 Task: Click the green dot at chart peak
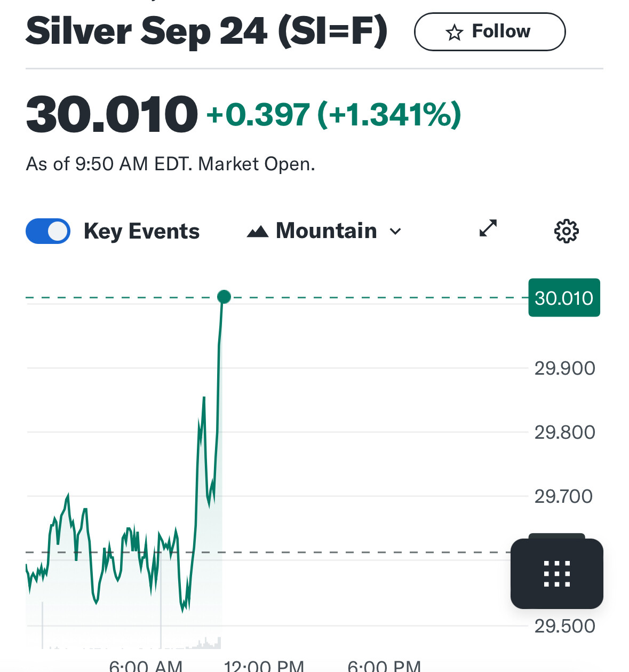(x=224, y=297)
